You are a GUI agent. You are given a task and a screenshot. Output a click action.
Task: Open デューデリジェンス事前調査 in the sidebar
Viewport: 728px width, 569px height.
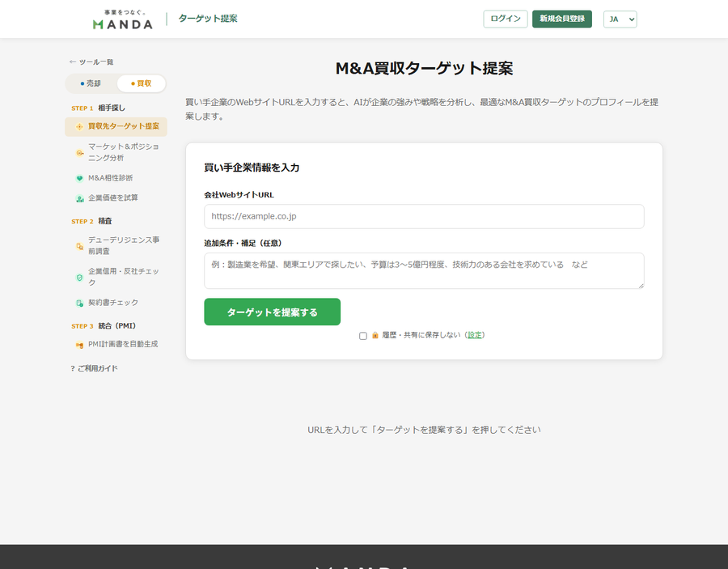(116, 246)
